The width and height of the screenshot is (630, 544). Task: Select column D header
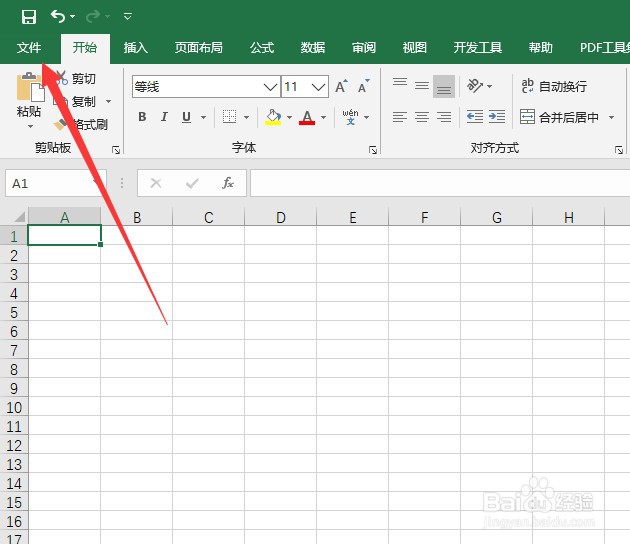pyautogui.click(x=280, y=217)
